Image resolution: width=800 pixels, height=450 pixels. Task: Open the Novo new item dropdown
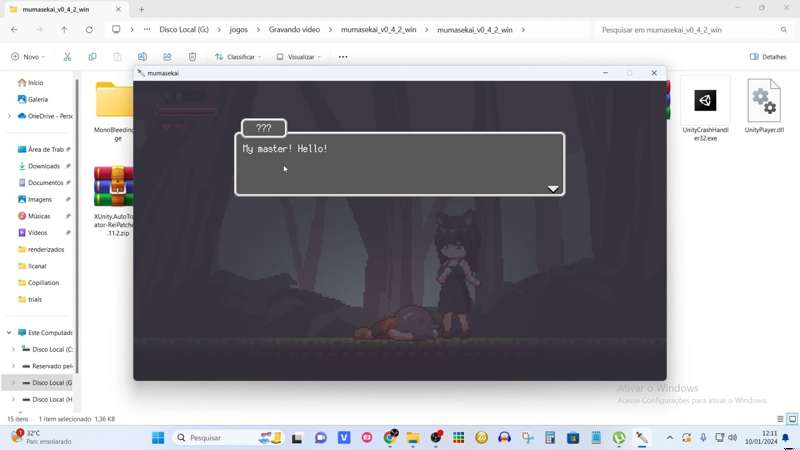point(28,57)
